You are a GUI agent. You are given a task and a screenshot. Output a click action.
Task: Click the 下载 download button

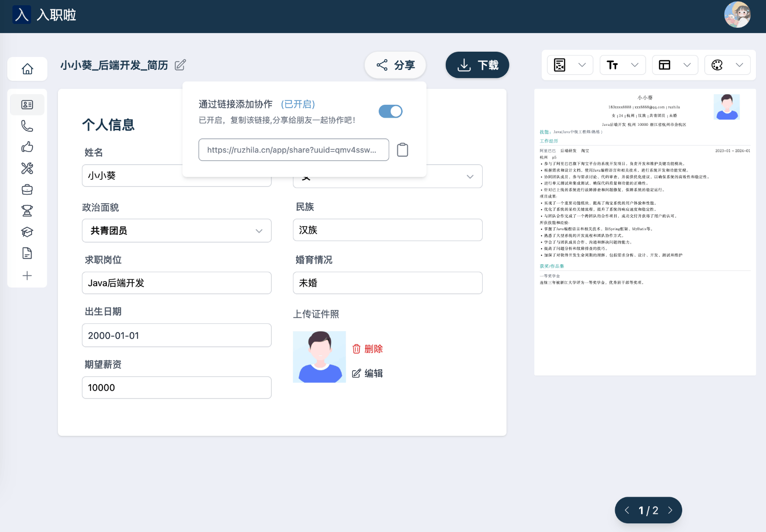tap(477, 65)
